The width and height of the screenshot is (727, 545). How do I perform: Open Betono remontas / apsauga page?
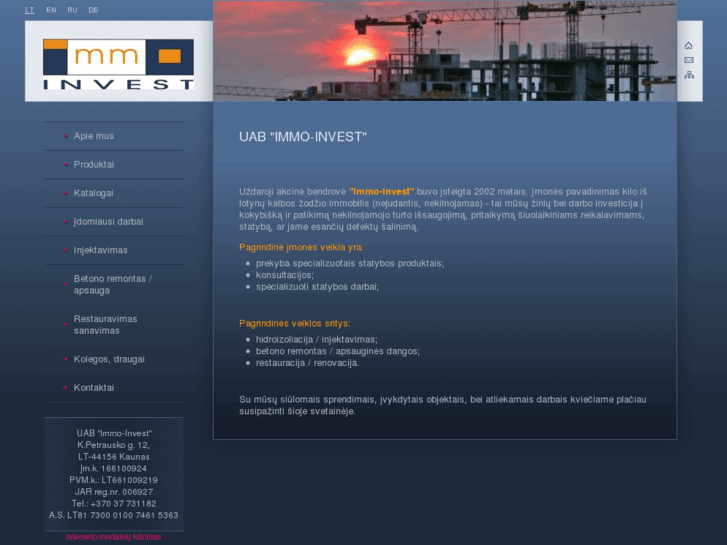click(x=113, y=284)
